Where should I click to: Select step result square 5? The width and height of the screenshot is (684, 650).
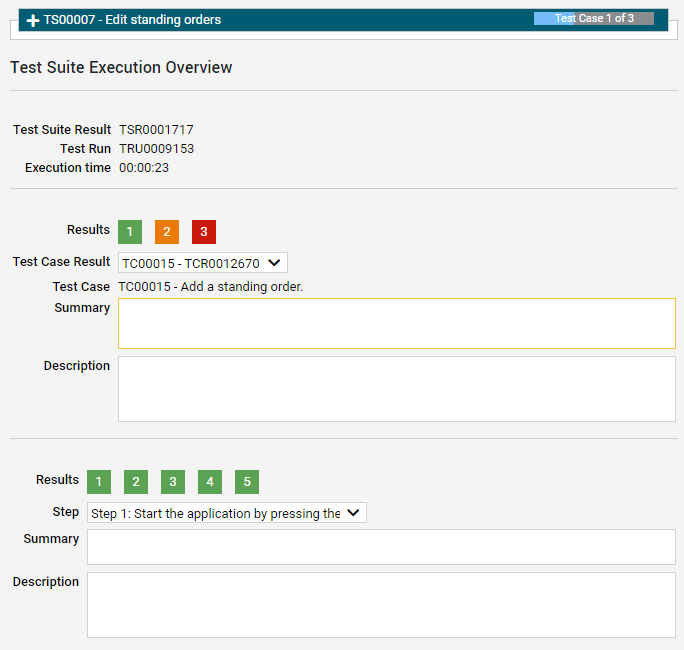point(247,482)
